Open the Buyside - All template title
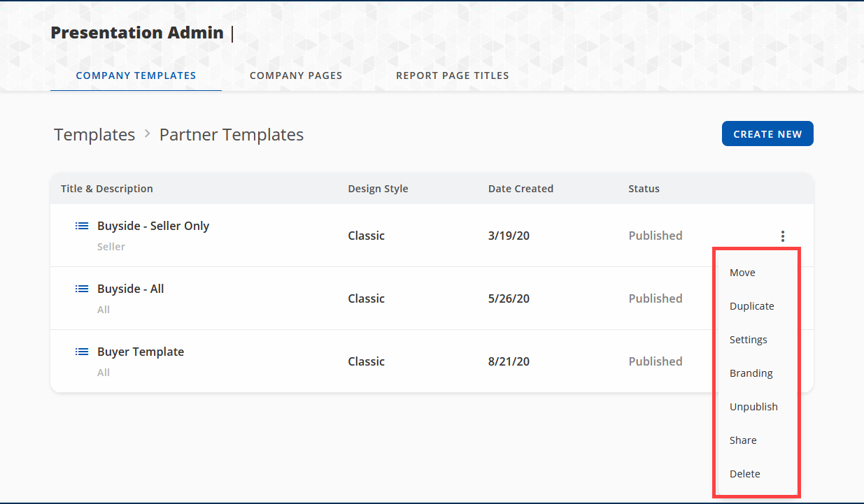The width and height of the screenshot is (864, 504). coord(131,289)
